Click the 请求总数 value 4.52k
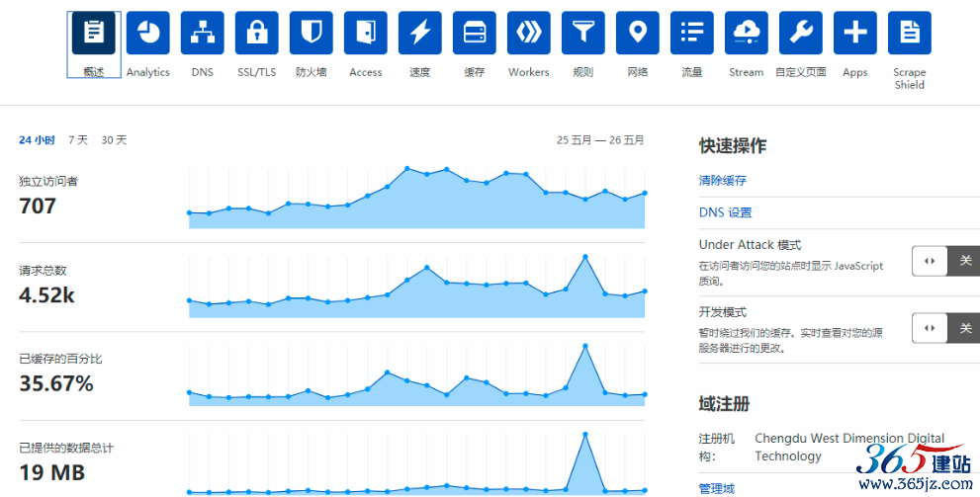The width and height of the screenshot is (980, 497). [x=46, y=294]
